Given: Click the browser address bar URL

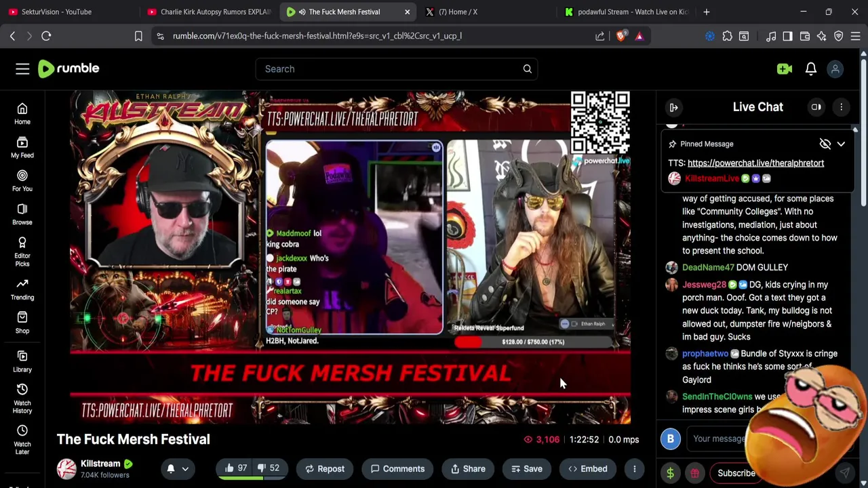Looking at the screenshot, I should coord(317,36).
